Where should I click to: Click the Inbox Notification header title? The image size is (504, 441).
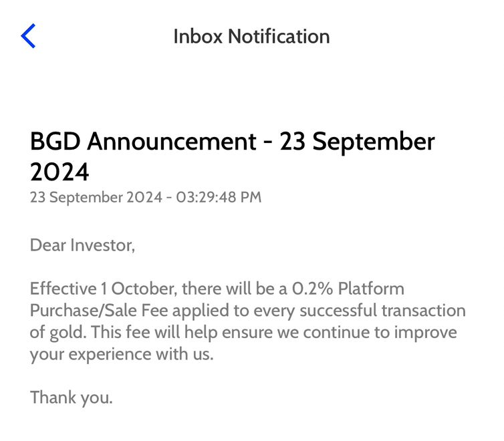251,36
